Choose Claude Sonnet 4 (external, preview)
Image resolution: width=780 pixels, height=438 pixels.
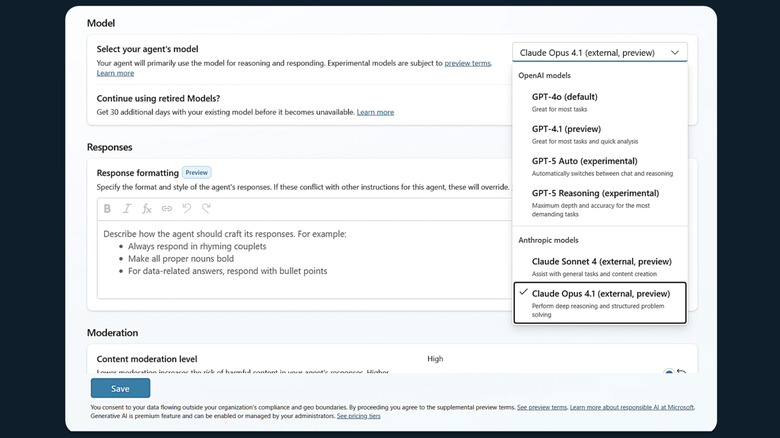pyautogui.click(x=599, y=265)
